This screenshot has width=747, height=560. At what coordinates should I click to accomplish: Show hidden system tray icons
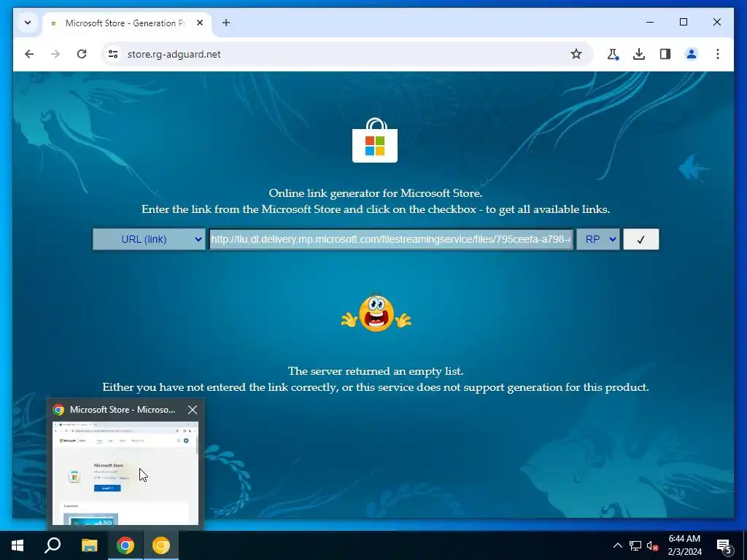[617, 545]
